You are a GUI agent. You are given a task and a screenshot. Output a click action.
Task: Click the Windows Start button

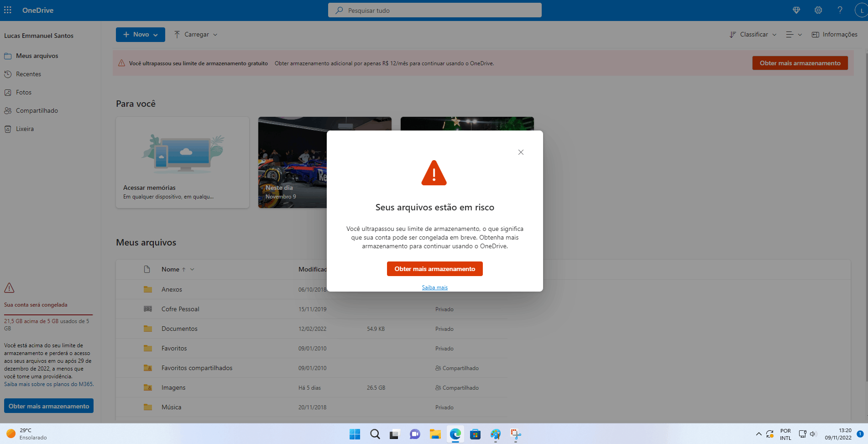[355, 434]
